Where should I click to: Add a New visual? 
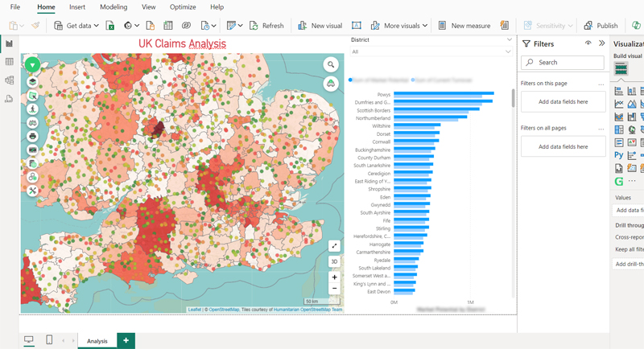pos(320,26)
